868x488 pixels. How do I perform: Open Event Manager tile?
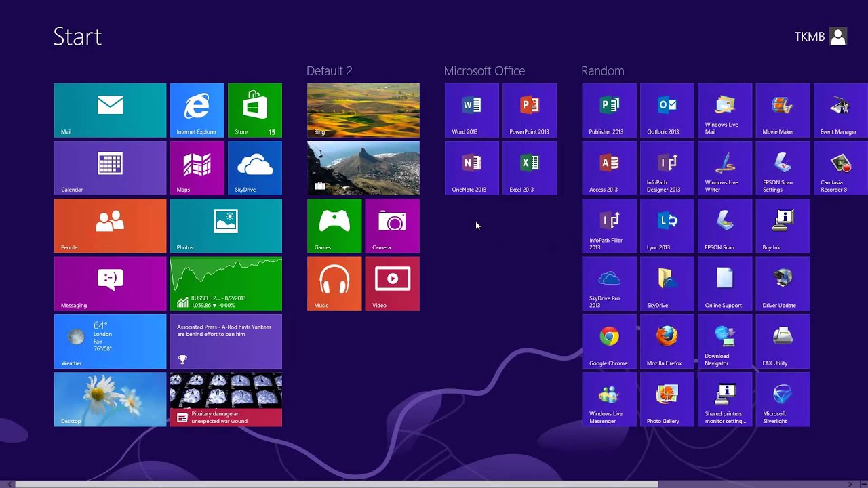pyautogui.click(x=841, y=110)
